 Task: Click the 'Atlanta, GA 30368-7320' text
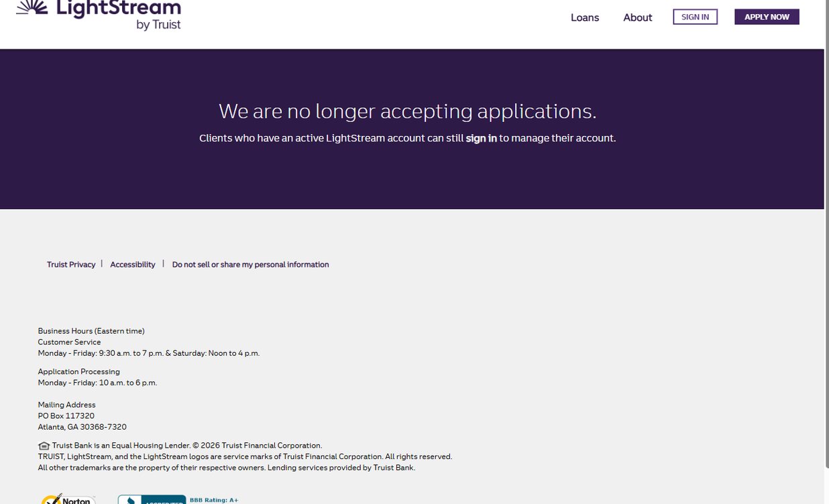[82, 427]
